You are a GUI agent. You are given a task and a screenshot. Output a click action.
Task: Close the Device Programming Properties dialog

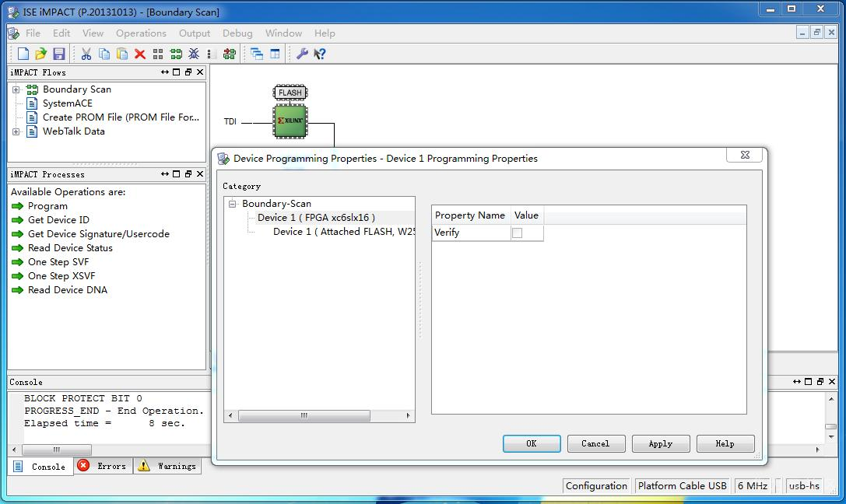[745, 156]
